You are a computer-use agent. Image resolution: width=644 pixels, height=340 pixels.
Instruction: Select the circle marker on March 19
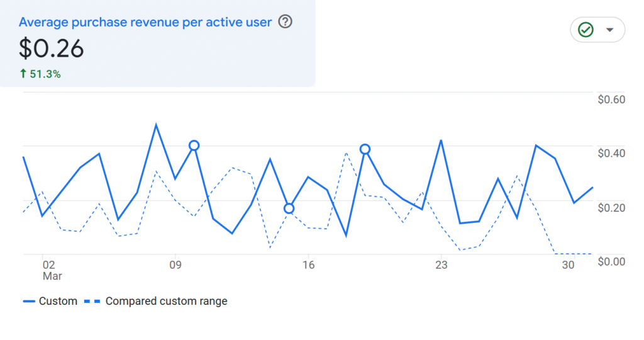pos(365,149)
